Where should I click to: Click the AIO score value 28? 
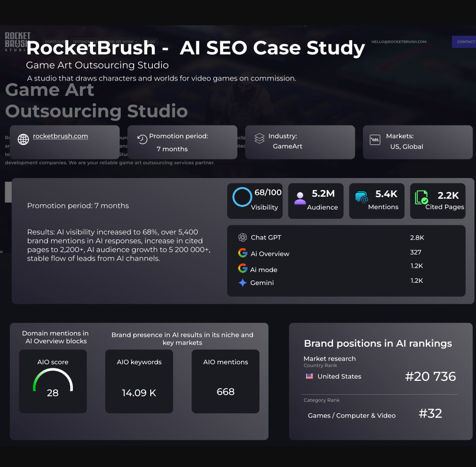[53, 393]
